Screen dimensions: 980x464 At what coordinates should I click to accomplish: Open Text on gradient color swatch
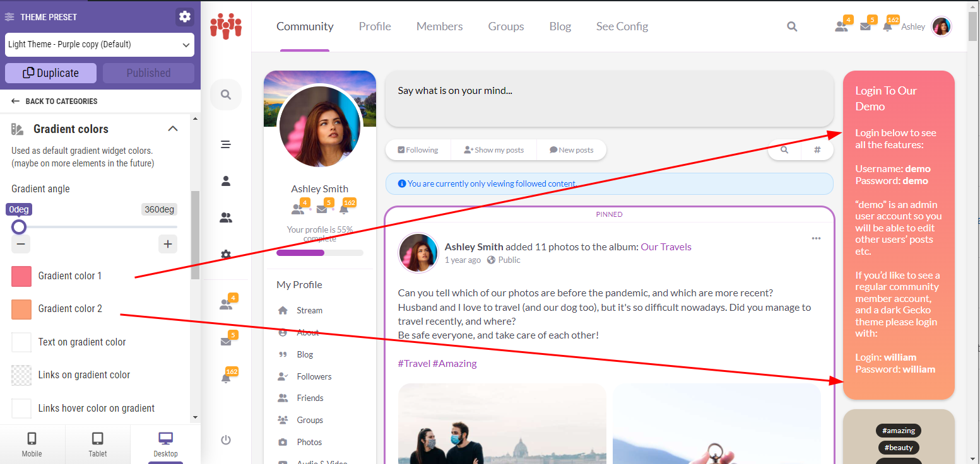21,342
